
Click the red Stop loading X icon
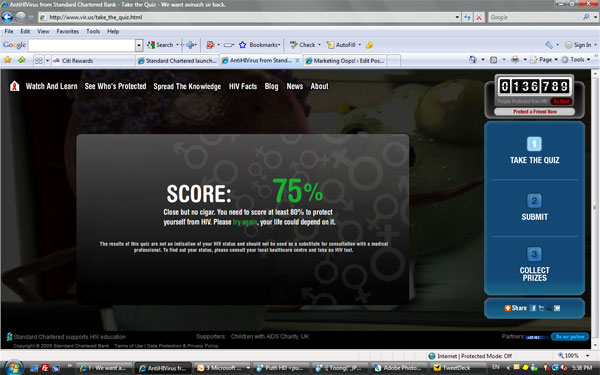479,17
